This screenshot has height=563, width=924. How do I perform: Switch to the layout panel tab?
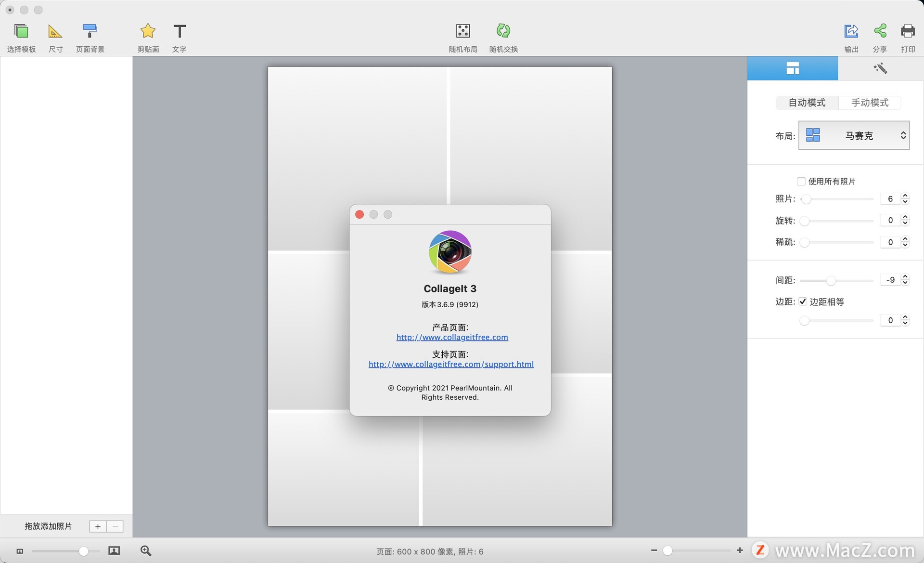(793, 68)
